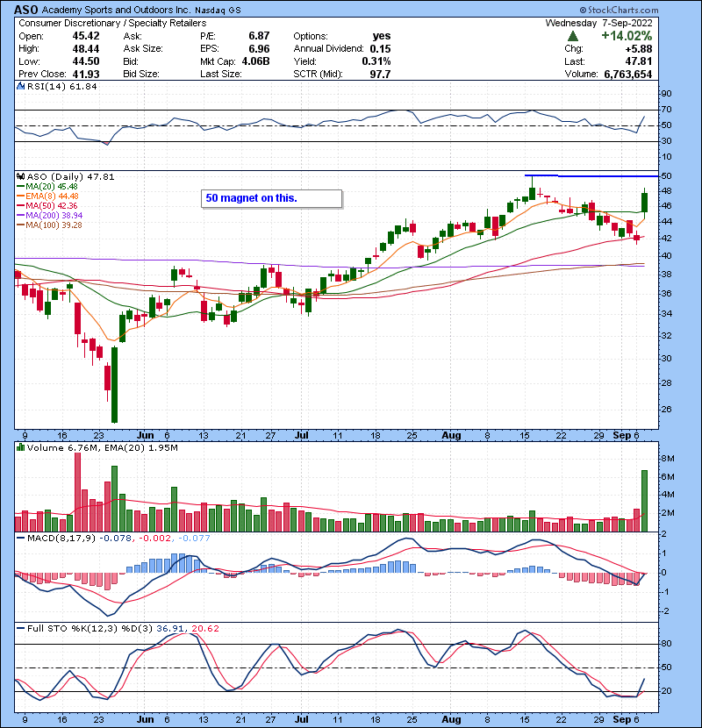Viewport: 702px width, 728px height.
Task: Click the price axis 26 label
Action: click(x=666, y=410)
